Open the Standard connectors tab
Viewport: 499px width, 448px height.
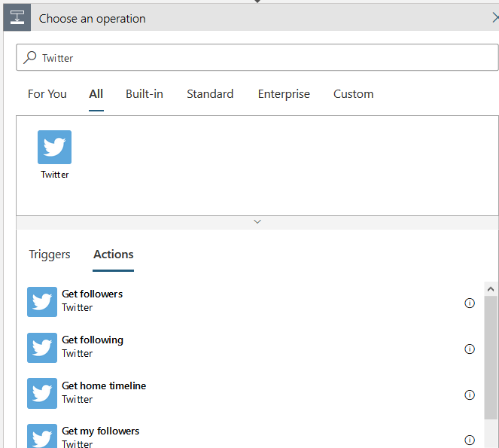coord(210,94)
